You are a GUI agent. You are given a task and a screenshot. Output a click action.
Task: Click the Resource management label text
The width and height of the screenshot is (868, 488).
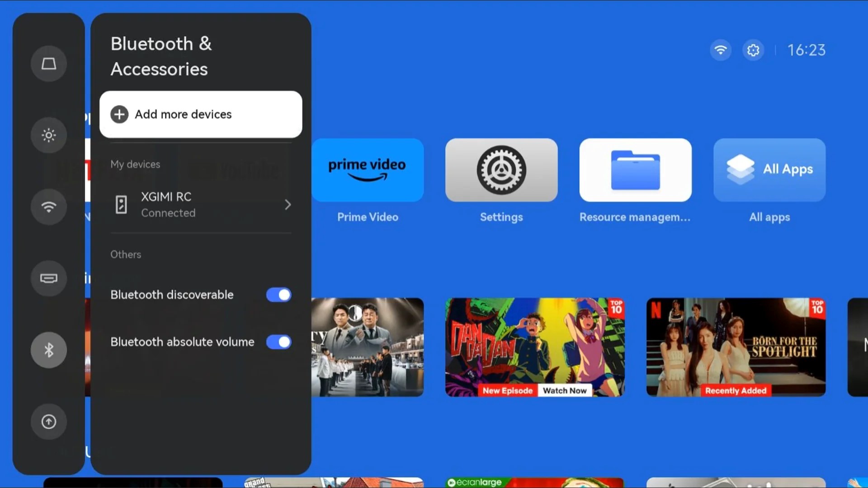(635, 217)
